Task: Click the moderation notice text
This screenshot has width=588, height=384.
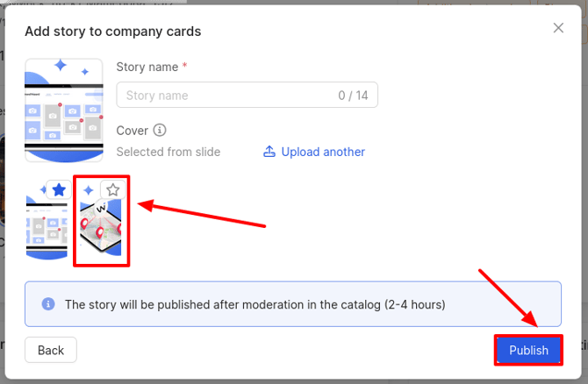Action: point(255,305)
